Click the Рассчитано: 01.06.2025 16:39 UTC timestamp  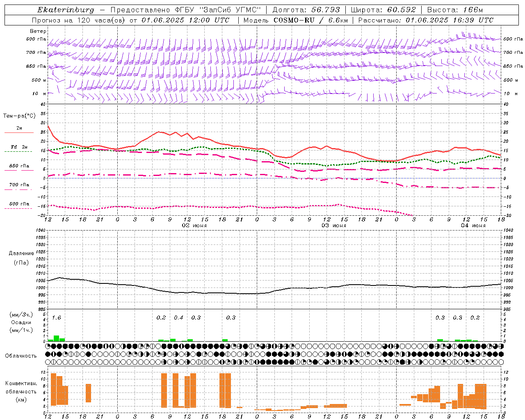426,20
